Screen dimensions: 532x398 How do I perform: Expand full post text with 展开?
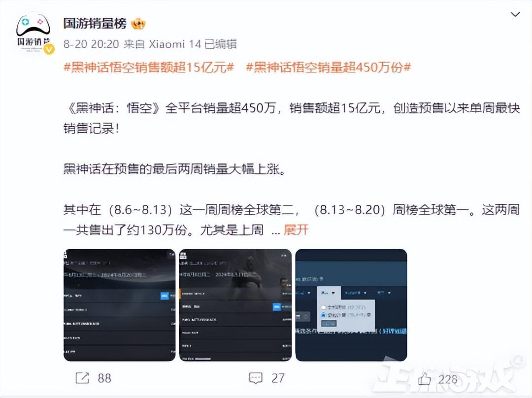coord(296,230)
